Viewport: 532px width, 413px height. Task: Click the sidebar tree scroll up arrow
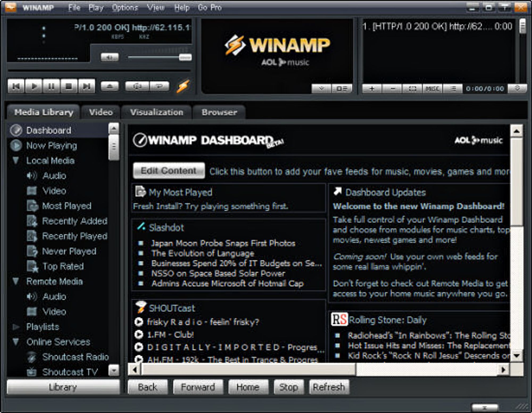click(x=114, y=128)
